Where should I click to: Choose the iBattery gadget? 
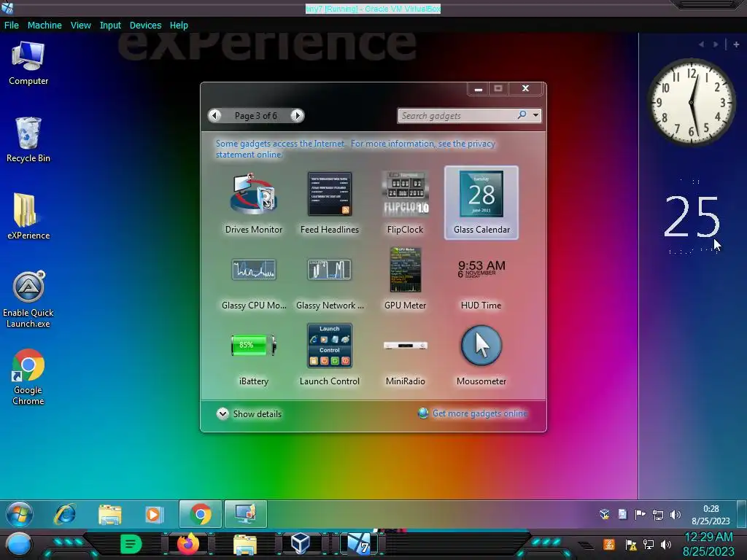(x=253, y=355)
